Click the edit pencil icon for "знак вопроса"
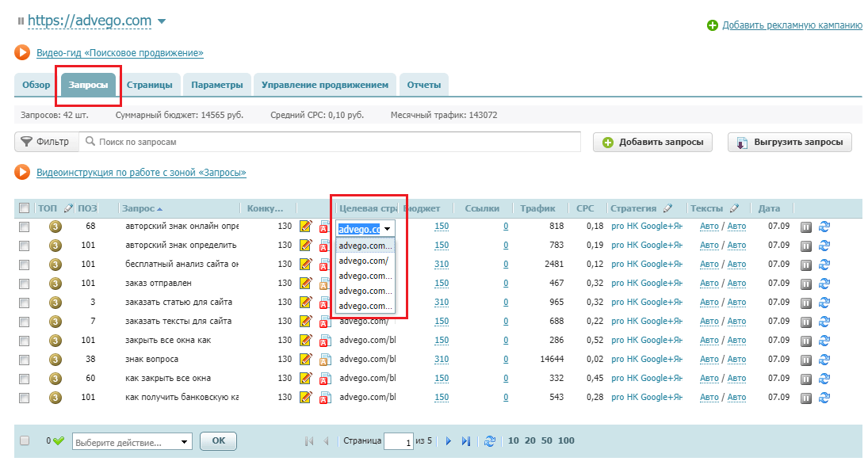The width and height of the screenshot is (868, 465). [x=306, y=360]
